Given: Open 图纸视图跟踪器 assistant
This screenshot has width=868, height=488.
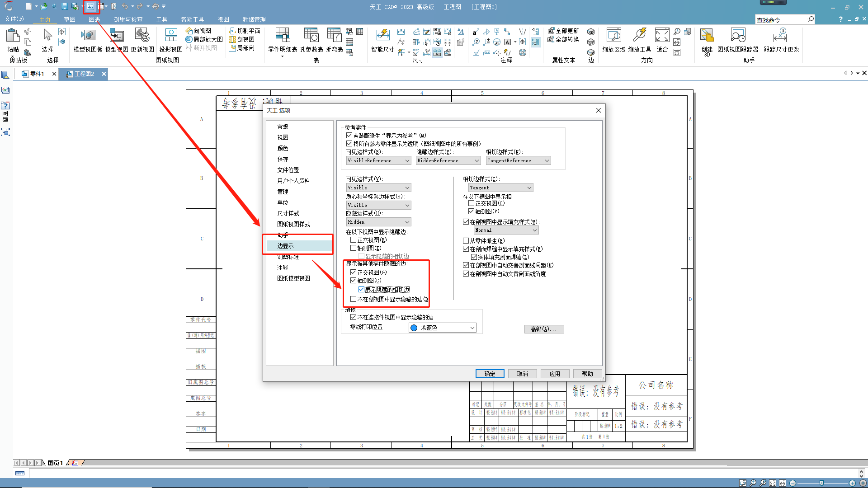Looking at the screenshot, I should click(738, 40).
